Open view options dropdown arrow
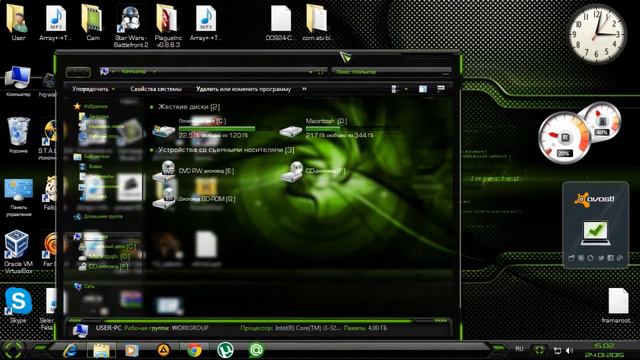This screenshot has height=360, width=640. [x=406, y=89]
